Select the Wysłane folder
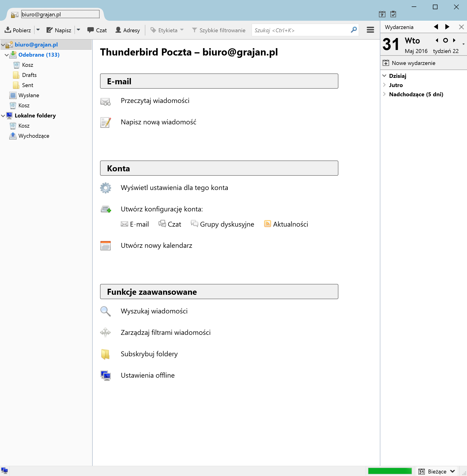Image resolution: width=467 pixels, height=476 pixels. (29, 95)
